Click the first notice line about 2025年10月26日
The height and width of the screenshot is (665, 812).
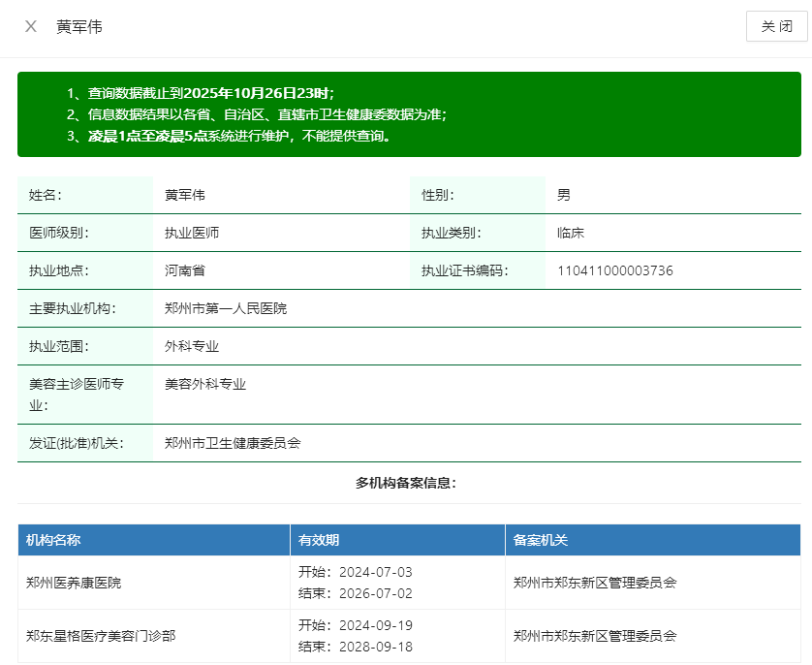[201, 93]
